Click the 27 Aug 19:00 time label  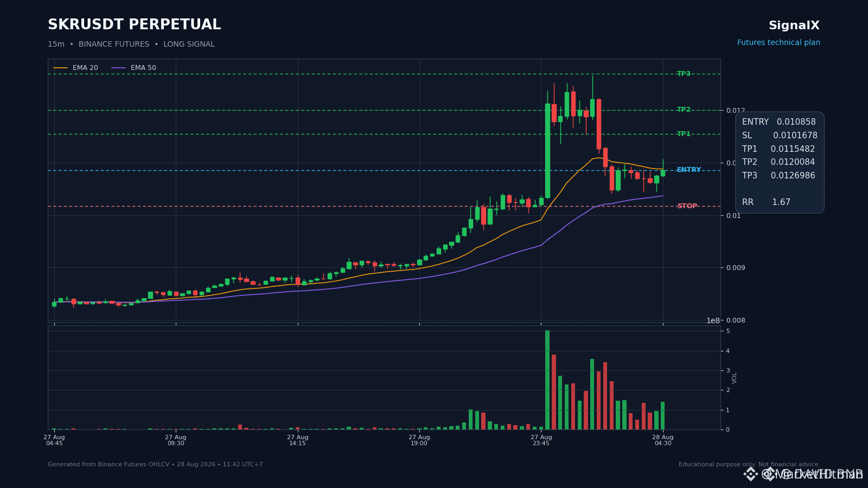point(419,440)
